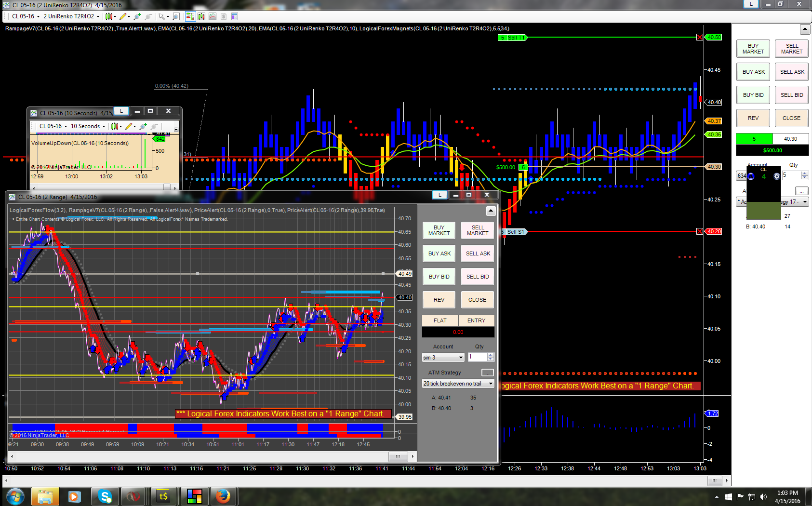
Task: Open the data series candles icon
Action: click(x=201, y=16)
